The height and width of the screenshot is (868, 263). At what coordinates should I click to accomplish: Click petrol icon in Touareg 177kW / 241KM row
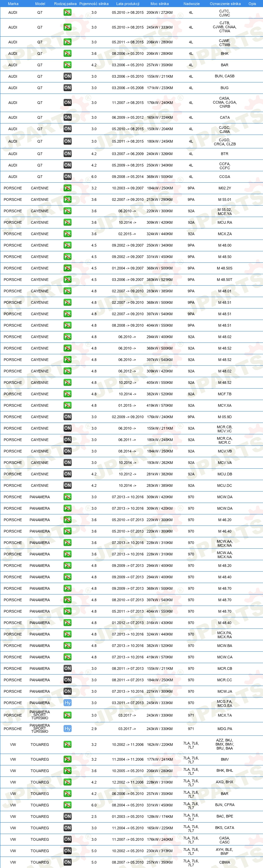[x=67, y=760]
